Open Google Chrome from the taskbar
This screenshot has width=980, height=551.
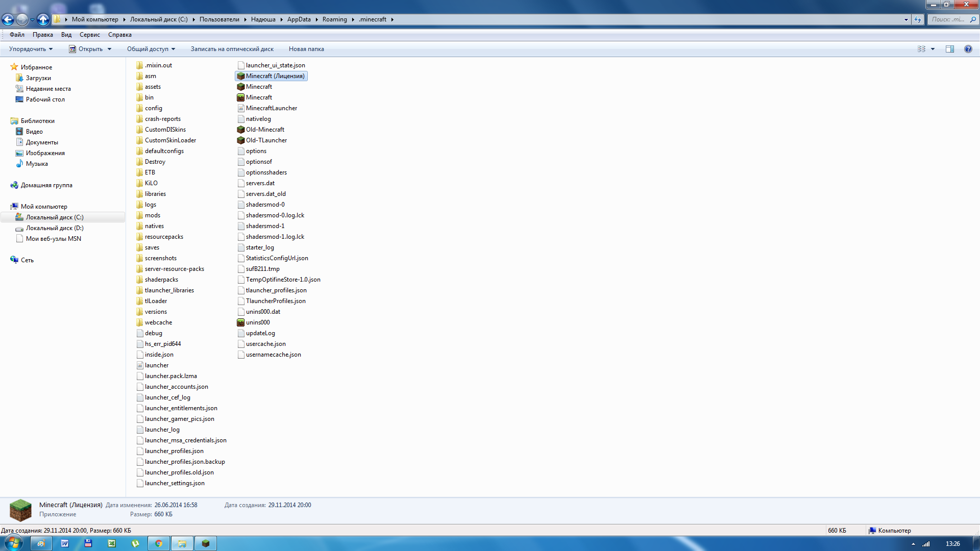point(159,543)
